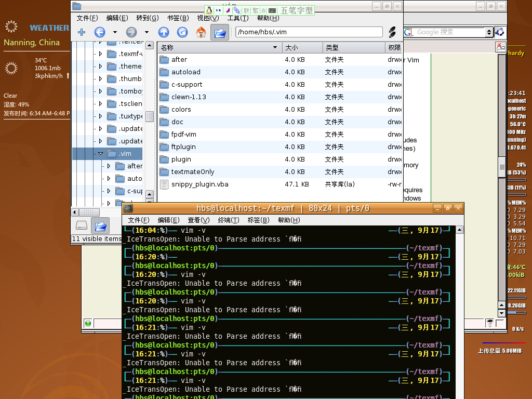
Task: Click the tree pane vertical scrollbar handle
Action: (150, 116)
